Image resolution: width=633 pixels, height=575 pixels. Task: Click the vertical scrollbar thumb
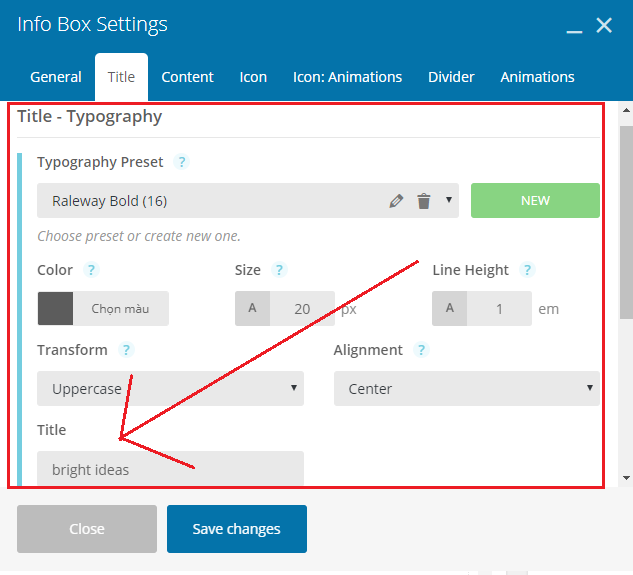pyautogui.click(x=627, y=222)
